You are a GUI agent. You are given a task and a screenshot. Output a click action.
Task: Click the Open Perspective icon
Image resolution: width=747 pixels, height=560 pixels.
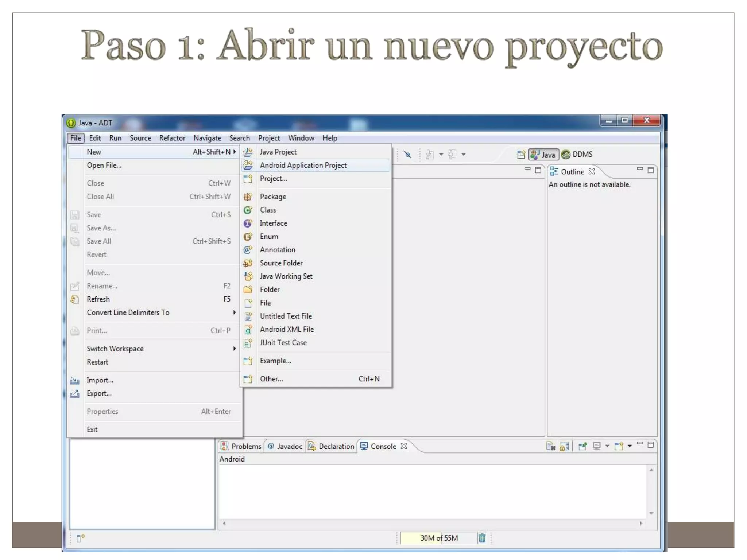coord(521,155)
